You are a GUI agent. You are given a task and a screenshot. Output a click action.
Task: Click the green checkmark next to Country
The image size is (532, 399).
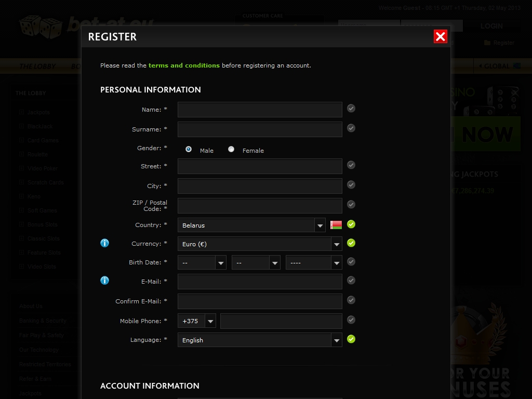tap(351, 224)
